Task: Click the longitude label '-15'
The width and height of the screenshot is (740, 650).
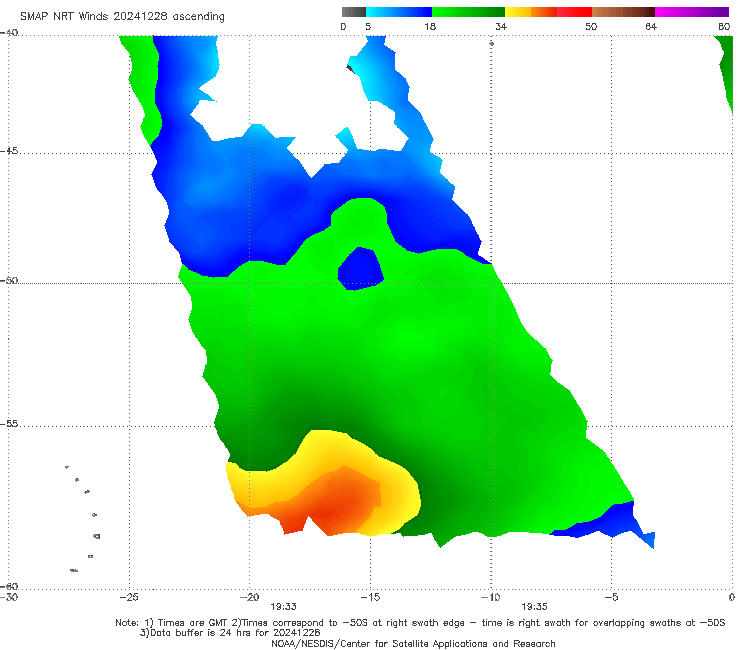Action: click(370, 597)
